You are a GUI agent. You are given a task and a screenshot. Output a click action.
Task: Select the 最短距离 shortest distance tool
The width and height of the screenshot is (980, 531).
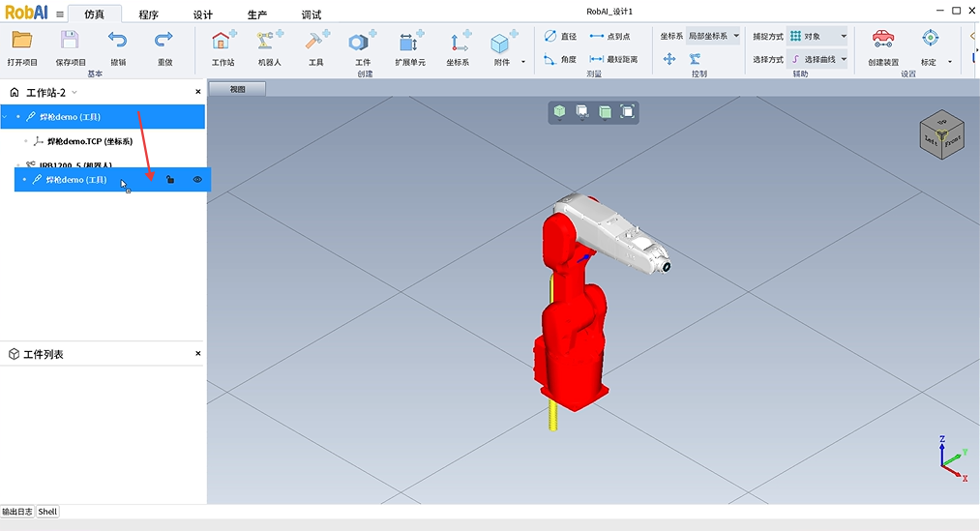click(x=613, y=59)
